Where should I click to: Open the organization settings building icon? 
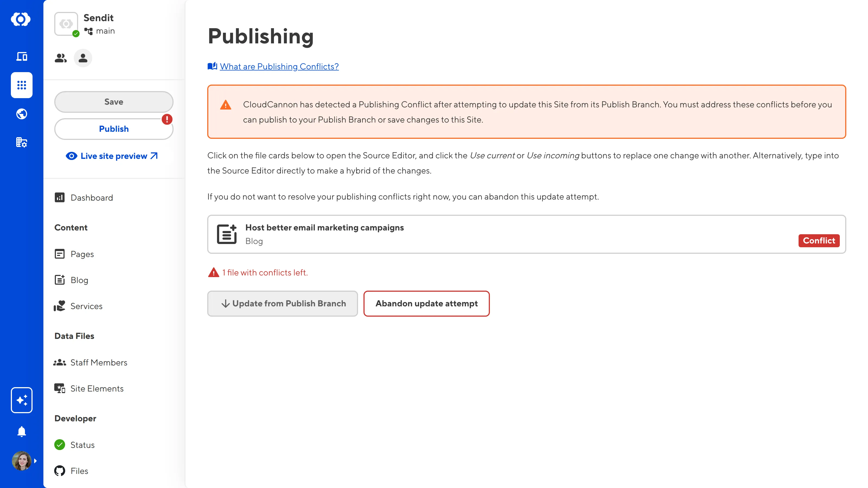[22, 142]
